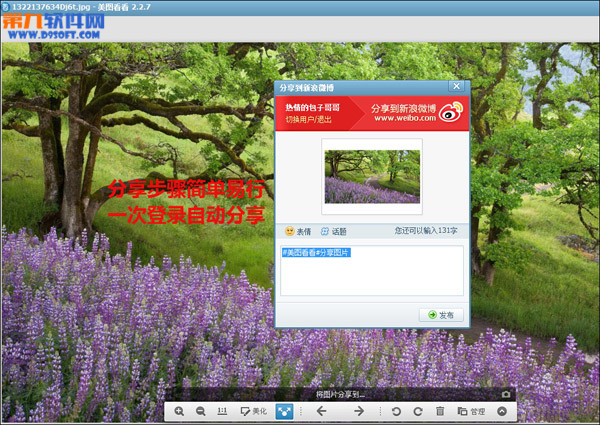This screenshot has height=425, width=600.
Task: Open the www.weibo.com link
Action: pyautogui.click(x=405, y=118)
